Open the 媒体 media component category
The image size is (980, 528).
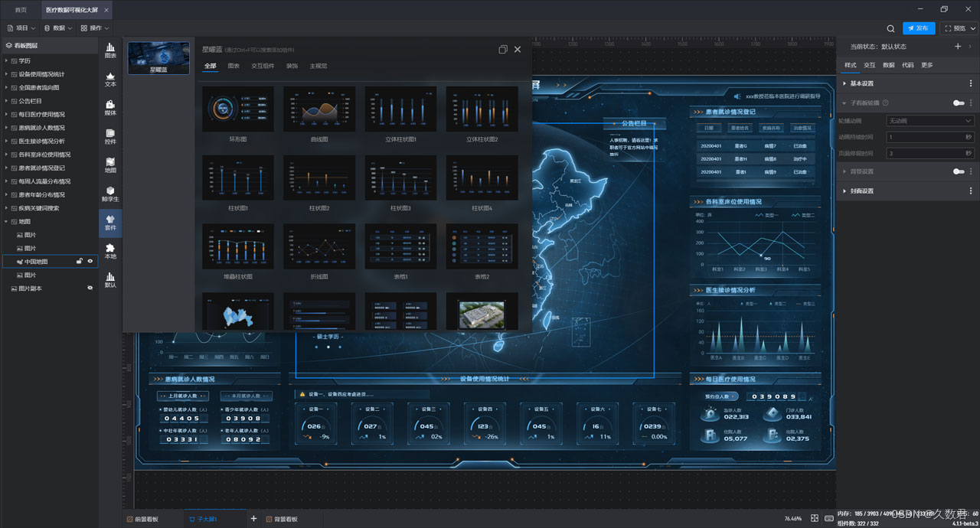point(110,107)
